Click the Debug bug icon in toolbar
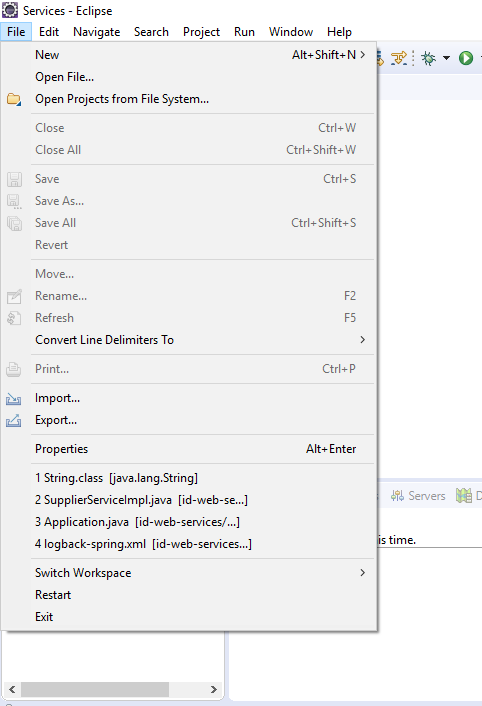Screen dimensions: 482x706 click(428, 58)
